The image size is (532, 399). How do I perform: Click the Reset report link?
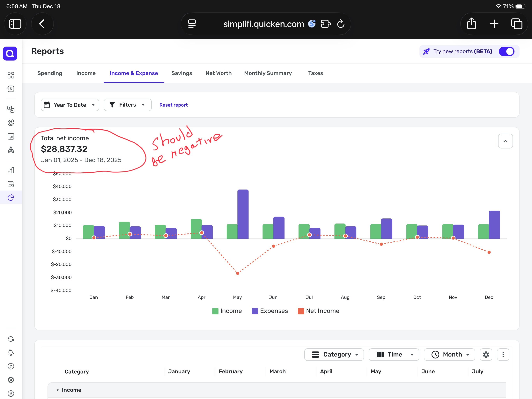coord(173,105)
